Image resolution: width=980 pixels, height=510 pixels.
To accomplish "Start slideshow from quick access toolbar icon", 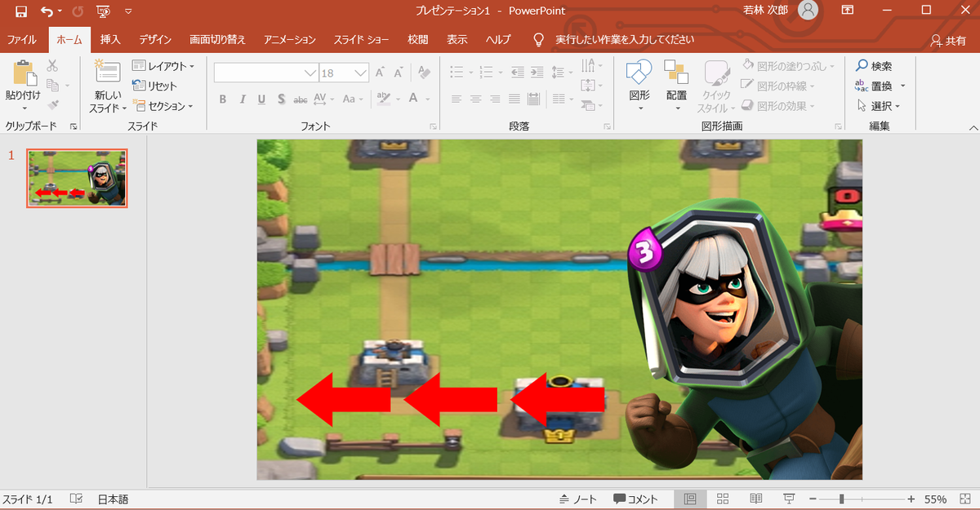I will coord(103,11).
